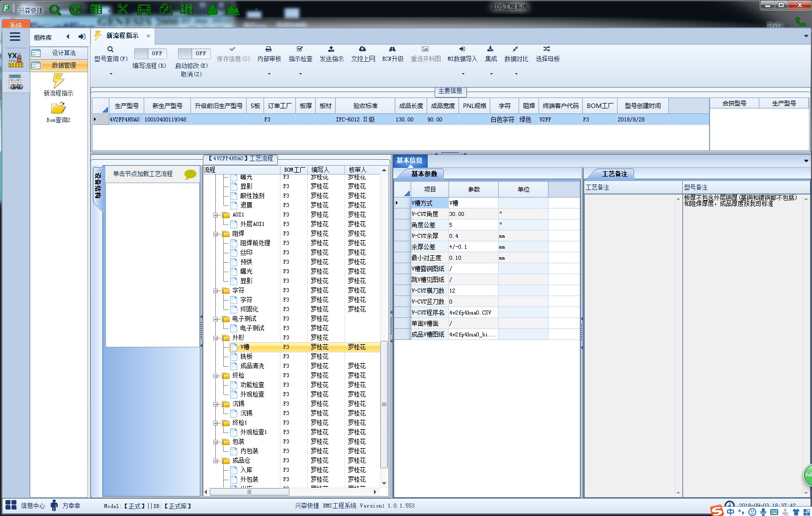Screen dimensions: 812x516
Task: Click Sogou input method S icon
Action: tap(717, 510)
